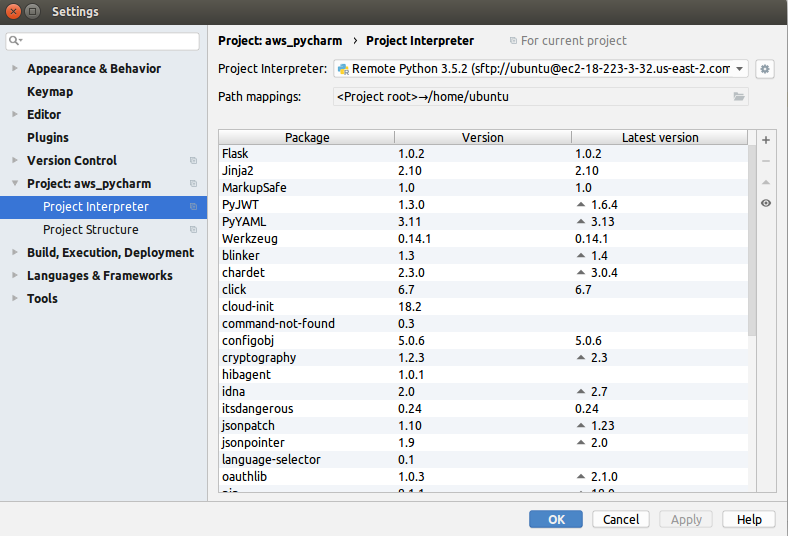Sort by the Package column header
Image resolution: width=788 pixels, height=536 pixels.
[307, 138]
